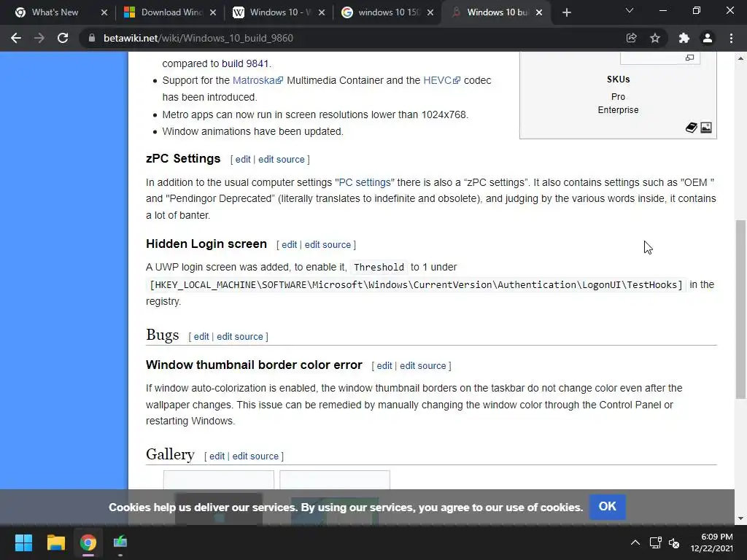747x560 pixels.
Task: Close the Windows 10 - Wikipedia tab
Action: coord(322,12)
